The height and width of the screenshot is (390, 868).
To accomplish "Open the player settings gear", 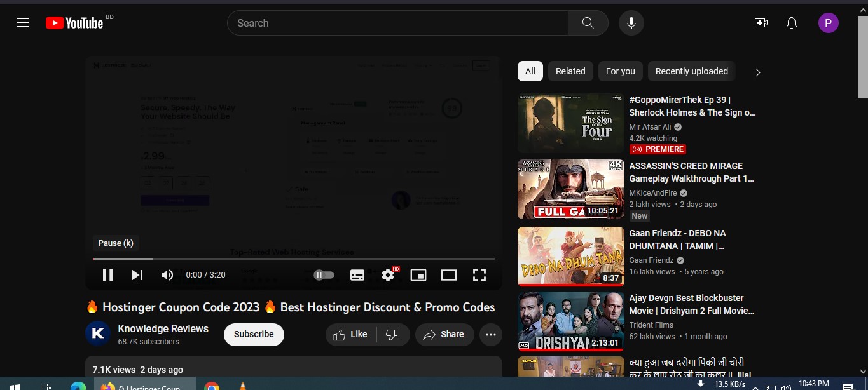I will [388, 275].
